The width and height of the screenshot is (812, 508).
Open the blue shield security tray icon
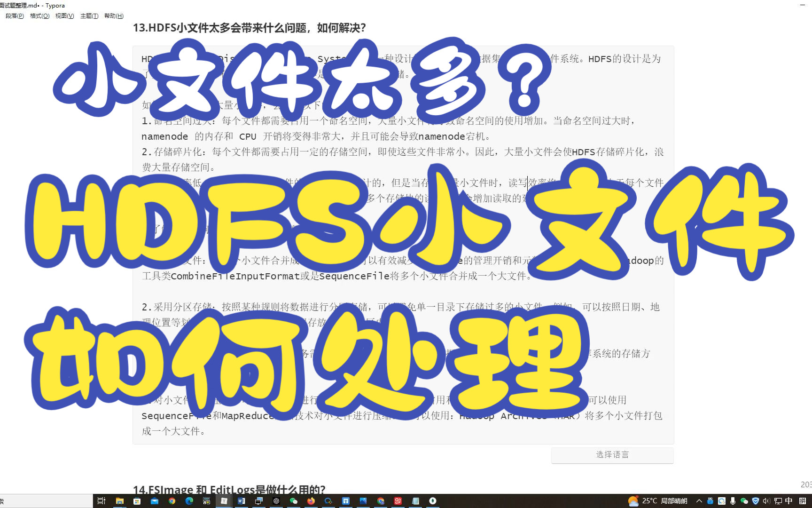tap(756, 501)
